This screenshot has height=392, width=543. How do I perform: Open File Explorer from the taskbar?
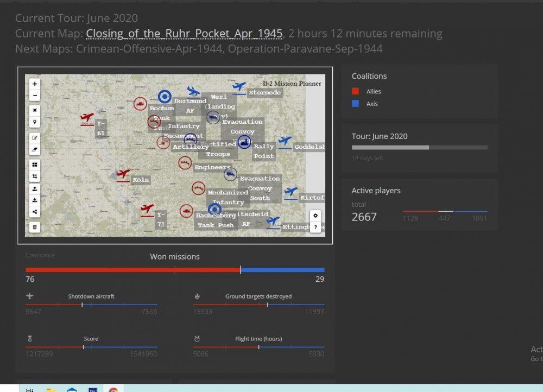coord(51,389)
